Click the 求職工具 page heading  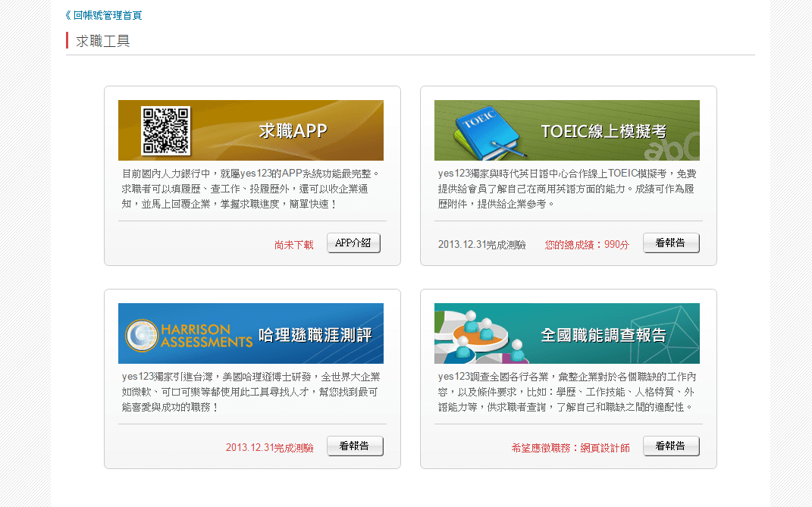point(102,41)
